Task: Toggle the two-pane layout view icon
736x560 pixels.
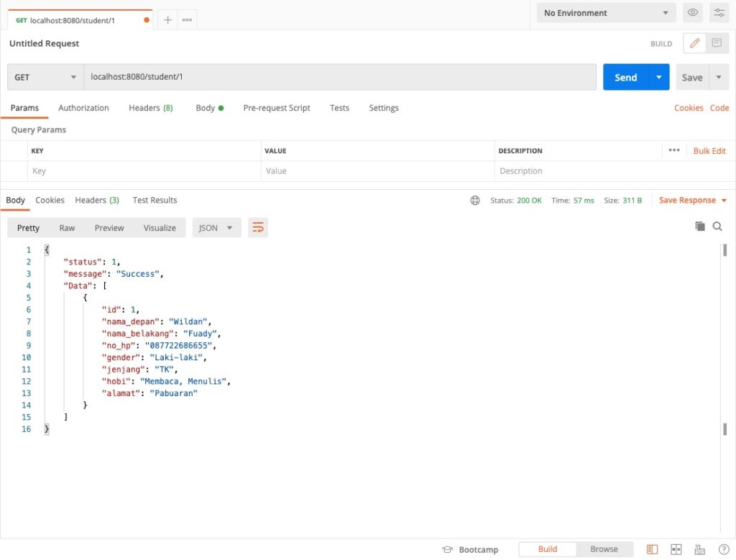Action: click(x=676, y=549)
